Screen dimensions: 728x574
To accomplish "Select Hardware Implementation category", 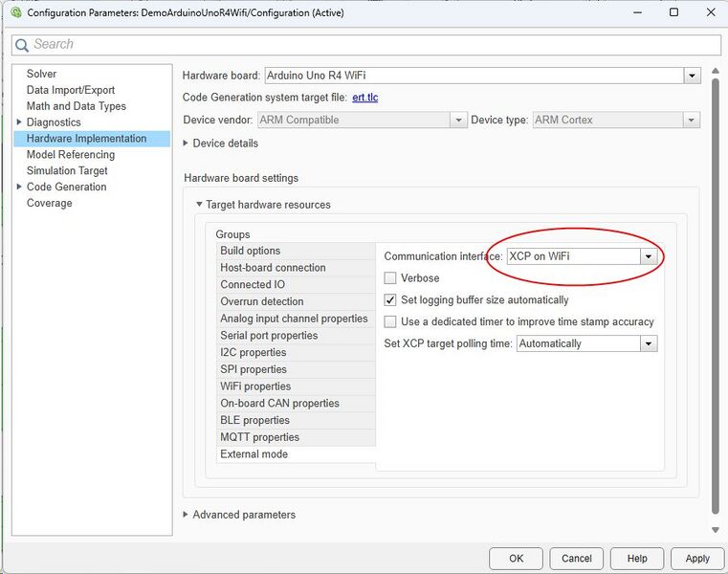I will 92,139.
